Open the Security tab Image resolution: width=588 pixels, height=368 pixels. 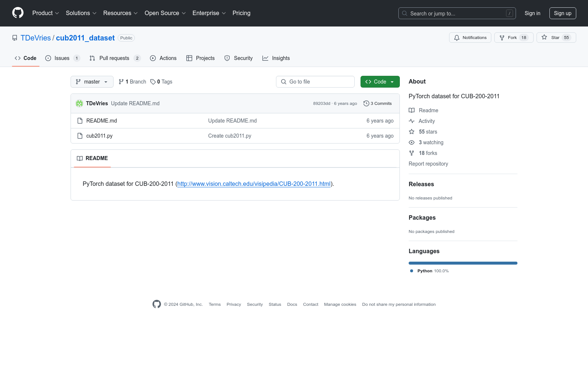[239, 58]
